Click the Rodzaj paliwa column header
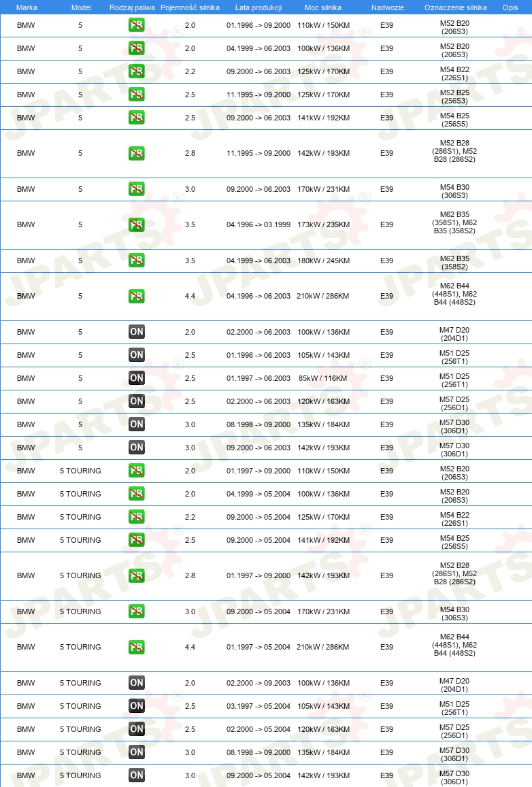This screenshot has height=787, width=532. [132, 7]
